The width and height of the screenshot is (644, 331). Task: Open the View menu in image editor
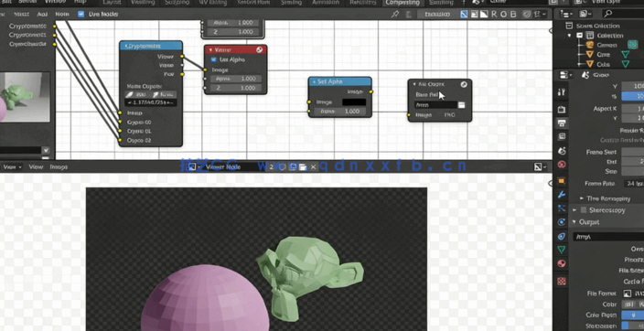click(x=36, y=166)
